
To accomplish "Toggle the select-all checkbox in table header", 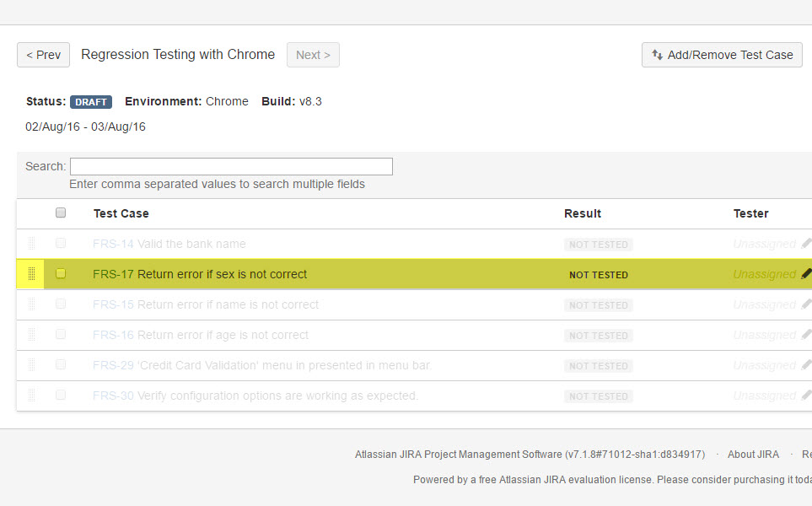I will pos(61,213).
